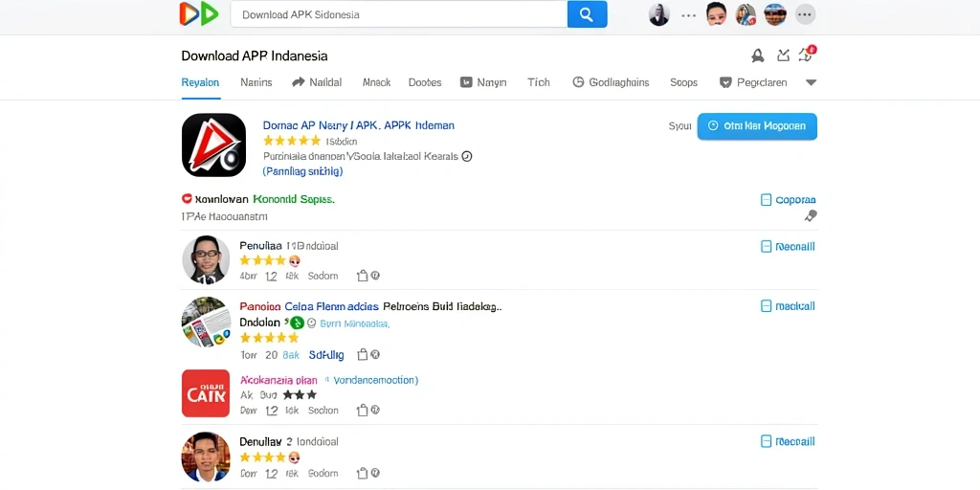
Task: Click the rocket icon beside page title
Action: [x=758, y=56]
